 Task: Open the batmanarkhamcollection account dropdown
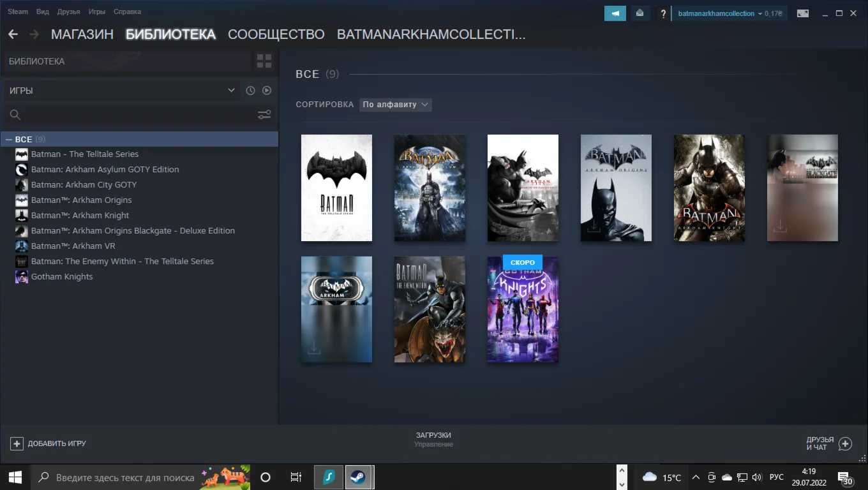tap(729, 13)
